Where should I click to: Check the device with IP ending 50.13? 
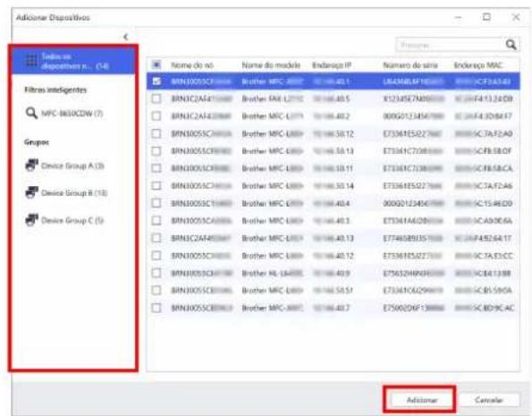pyautogui.click(x=156, y=151)
